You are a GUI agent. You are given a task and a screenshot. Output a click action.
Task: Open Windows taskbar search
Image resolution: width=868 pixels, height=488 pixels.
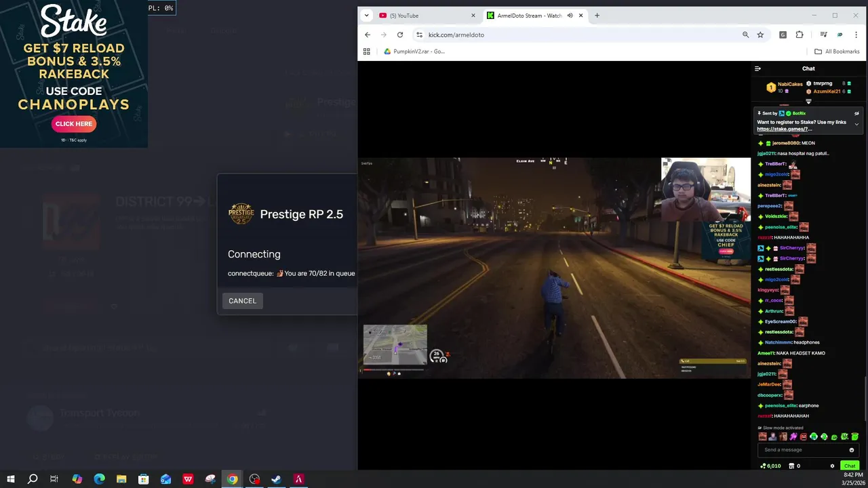[x=32, y=479]
